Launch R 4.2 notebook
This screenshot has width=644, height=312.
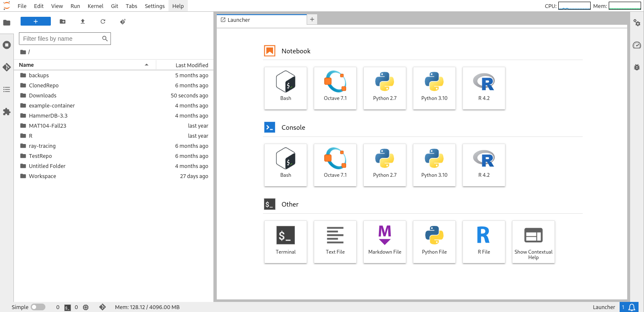[x=484, y=88]
